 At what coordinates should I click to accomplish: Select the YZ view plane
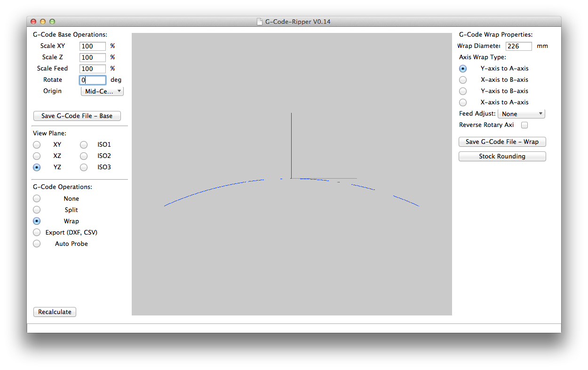coord(37,167)
